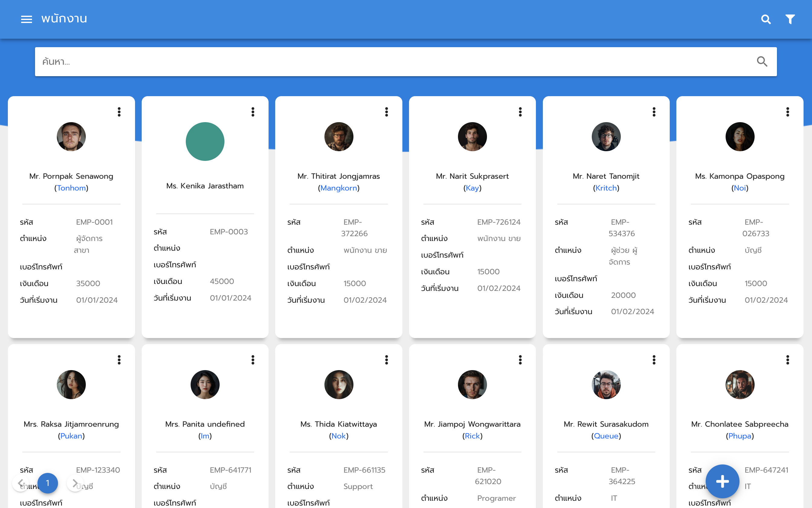This screenshot has height=508, width=812.
Task: Click the Im nickname link
Action: [205, 436]
